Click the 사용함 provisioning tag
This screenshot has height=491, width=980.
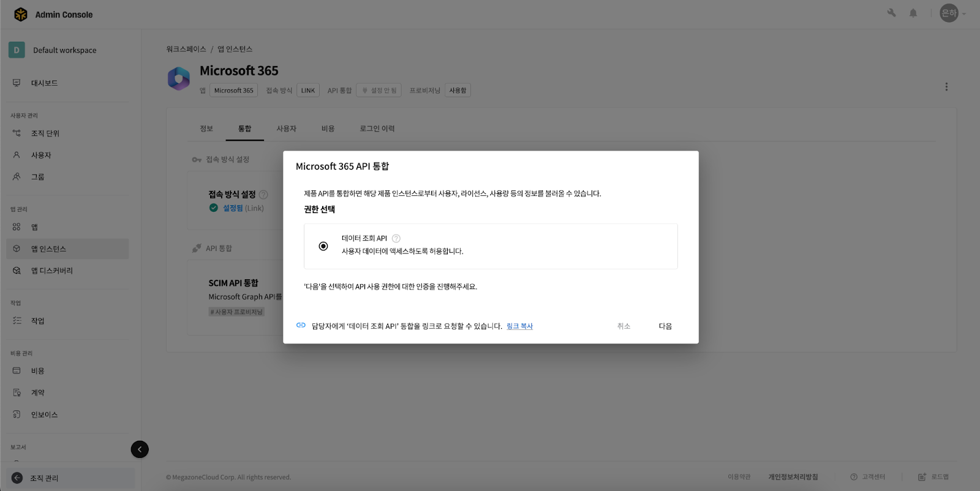[458, 91]
